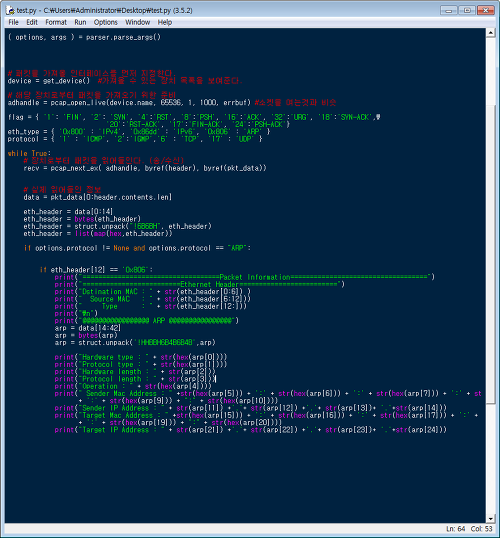This screenshot has width=500, height=538.
Task: Click the 'Source MAC' print line
Action: (153, 299)
